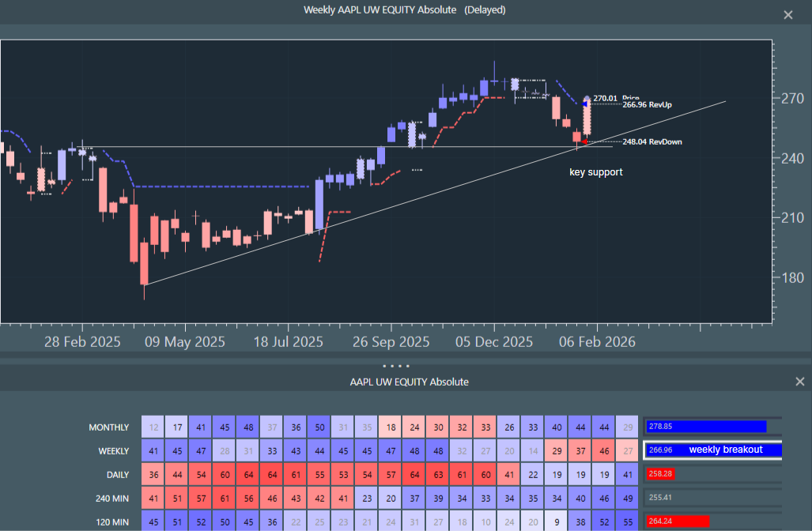The height and width of the screenshot is (531, 812).
Task: Click the 'key support' chart annotation
Action: pyautogui.click(x=595, y=172)
